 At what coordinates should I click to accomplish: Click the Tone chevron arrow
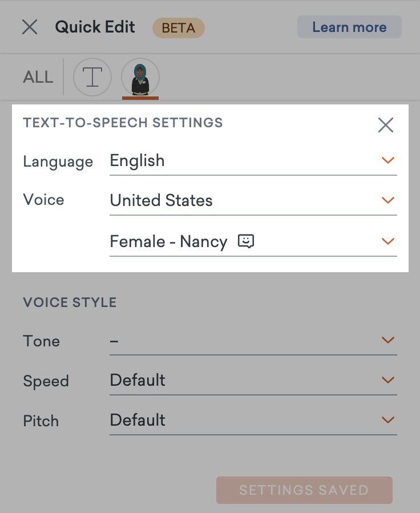pos(388,340)
